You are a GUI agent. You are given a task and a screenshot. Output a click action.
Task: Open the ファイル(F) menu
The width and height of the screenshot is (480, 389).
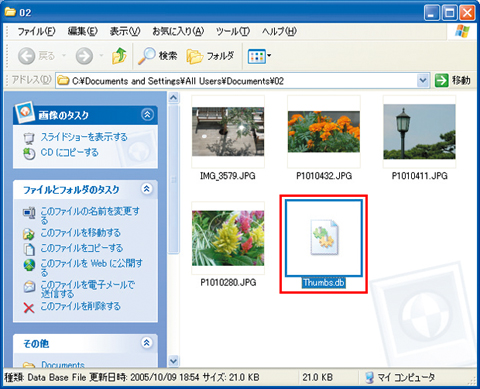(36, 32)
